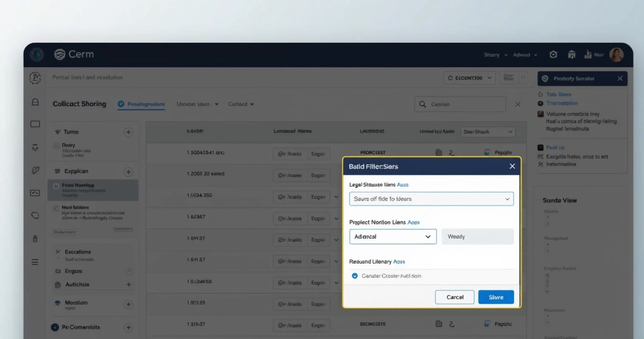Viewport: 644px width, 339px height.
Task: Click the building icon in the top bar
Action: tap(571, 55)
